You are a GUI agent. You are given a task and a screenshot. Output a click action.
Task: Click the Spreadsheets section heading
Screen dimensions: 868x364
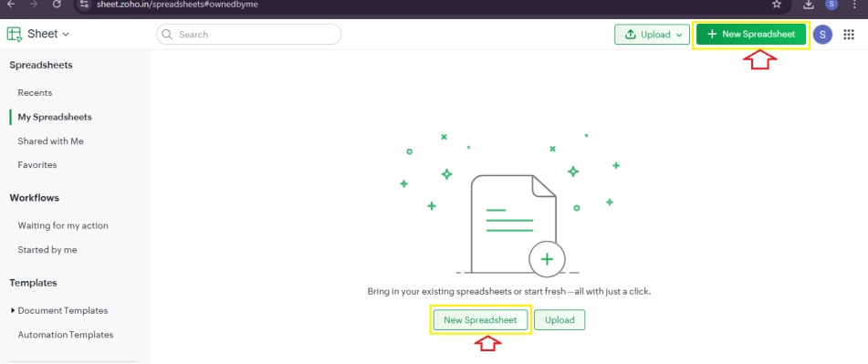click(x=41, y=66)
